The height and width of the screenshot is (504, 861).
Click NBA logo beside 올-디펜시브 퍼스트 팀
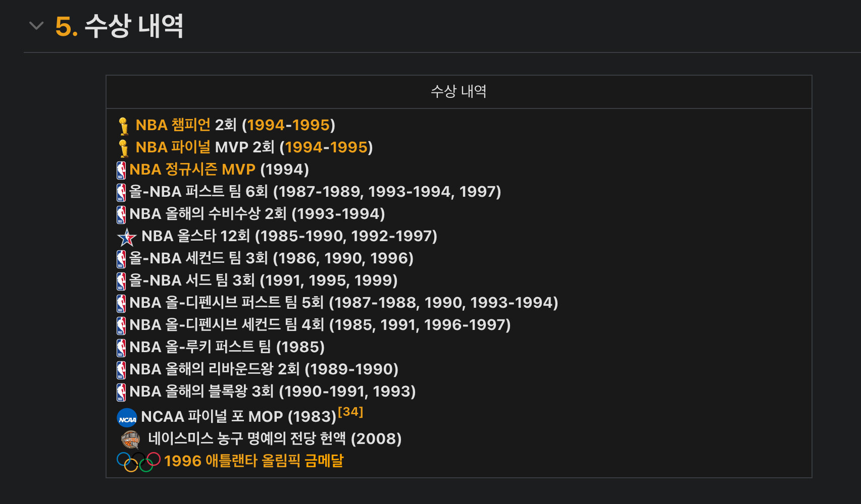(121, 303)
